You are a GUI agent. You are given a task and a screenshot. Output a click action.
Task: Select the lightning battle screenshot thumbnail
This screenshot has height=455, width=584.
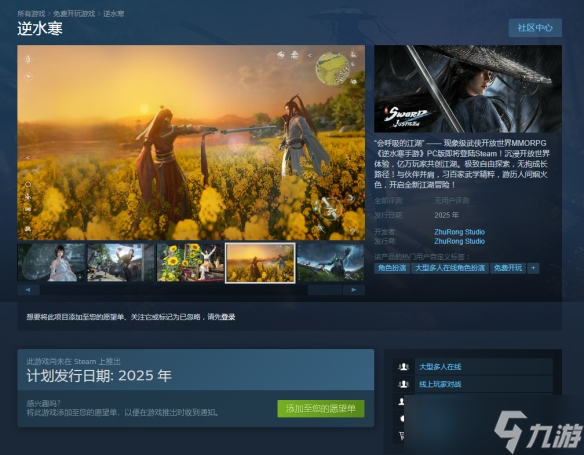tap(331, 263)
